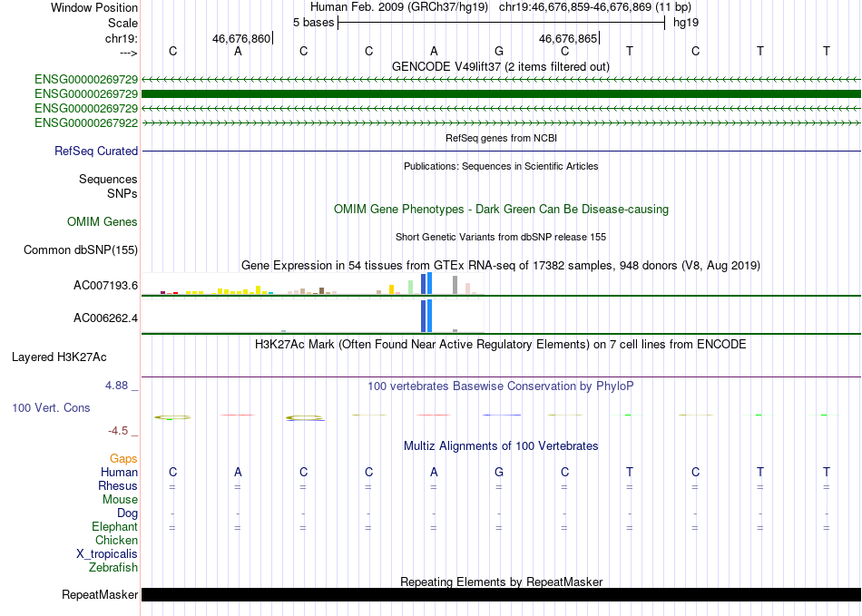Image resolution: width=862 pixels, height=616 pixels.
Task: Click the G base in the sequence ruler
Action: pos(499,51)
